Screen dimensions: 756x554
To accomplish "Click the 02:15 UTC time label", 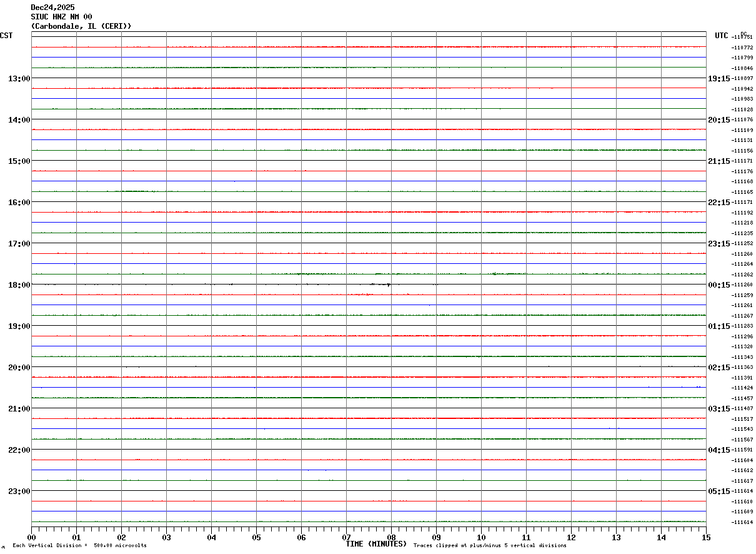I will pos(719,368).
